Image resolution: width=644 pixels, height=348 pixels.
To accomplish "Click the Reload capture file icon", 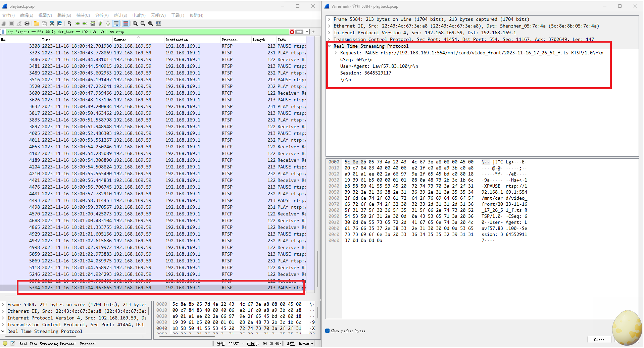I will tap(60, 23).
